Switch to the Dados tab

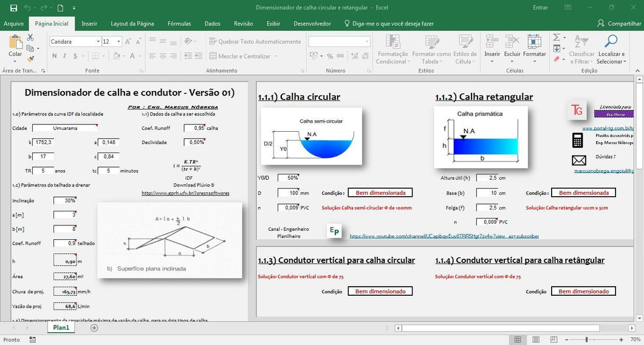(213, 24)
